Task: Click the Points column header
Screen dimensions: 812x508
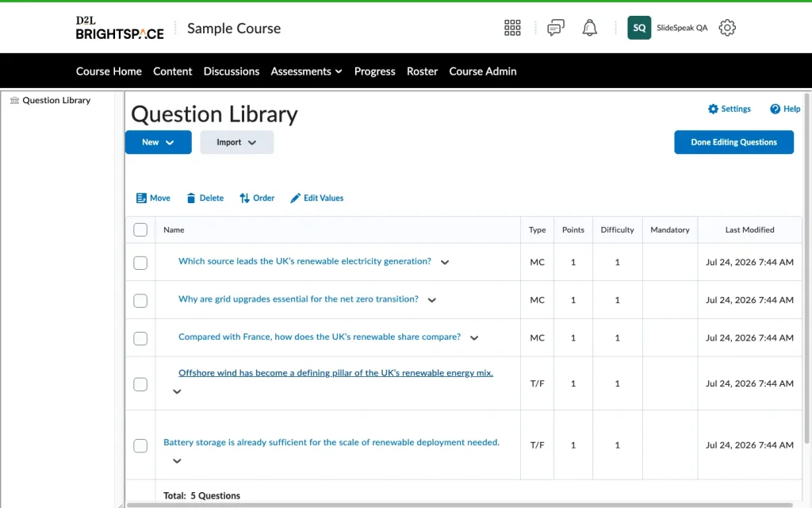Action: pyautogui.click(x=573, y=229)
